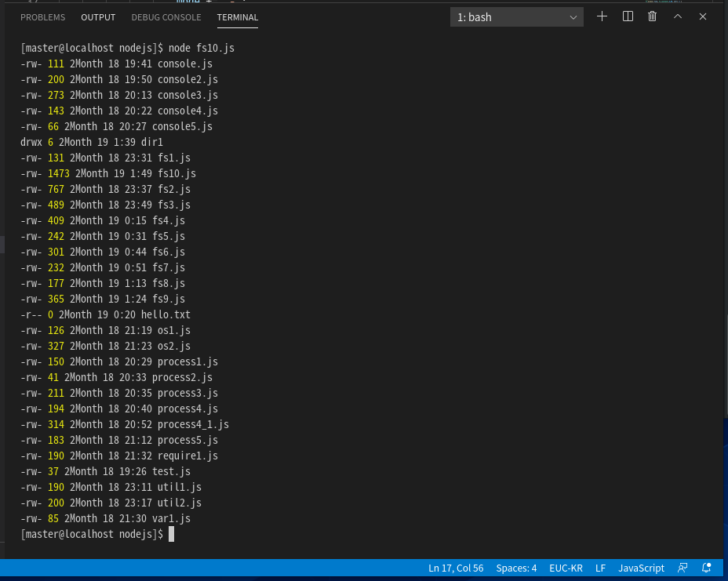728x581 pixels.
Task: Click the 'fs6.js' file name
Action: [169, 252]
